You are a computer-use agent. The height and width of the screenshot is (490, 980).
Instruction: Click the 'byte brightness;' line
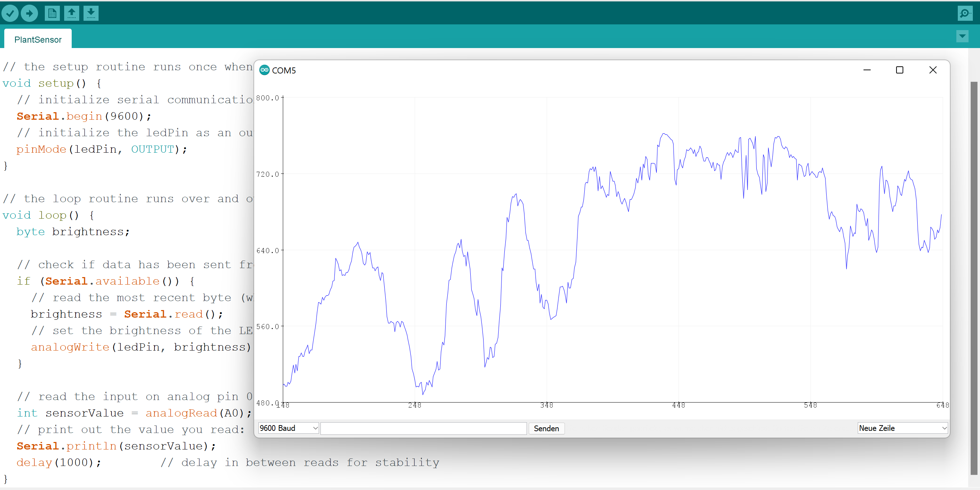(x=73, y=232)
